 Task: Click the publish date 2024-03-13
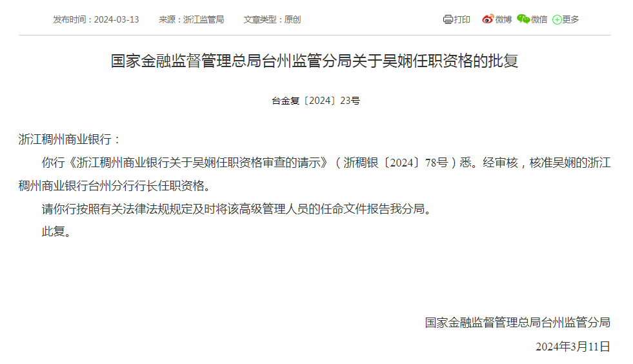(x=116, y=19)
